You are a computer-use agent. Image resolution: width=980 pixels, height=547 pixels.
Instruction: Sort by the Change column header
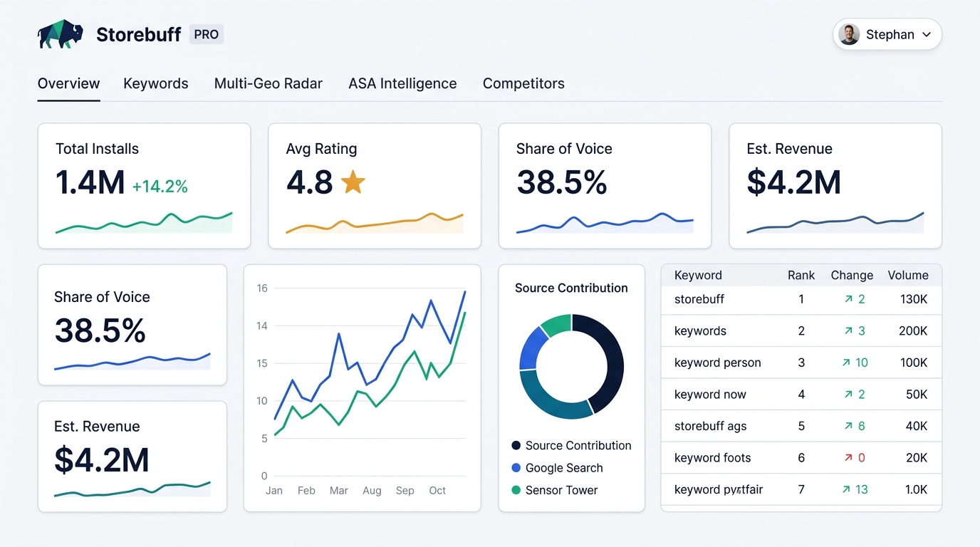coord(852,275)
